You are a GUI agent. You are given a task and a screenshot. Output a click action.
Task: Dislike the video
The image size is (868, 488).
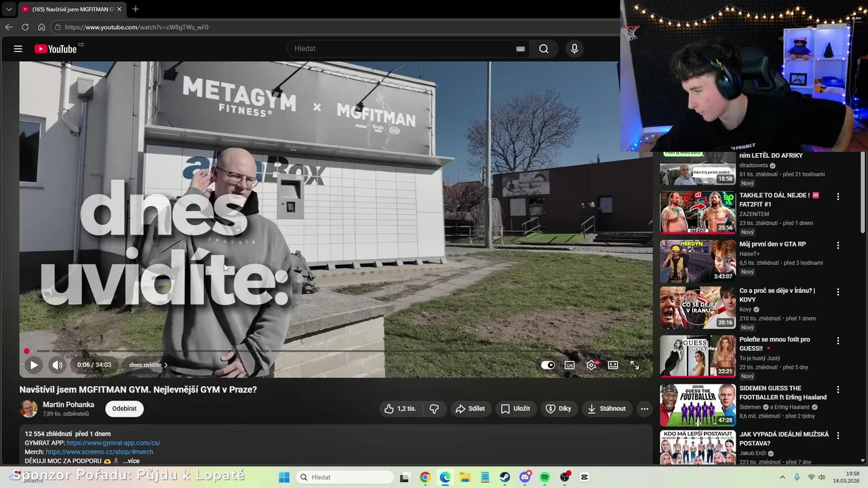[434, 409]
